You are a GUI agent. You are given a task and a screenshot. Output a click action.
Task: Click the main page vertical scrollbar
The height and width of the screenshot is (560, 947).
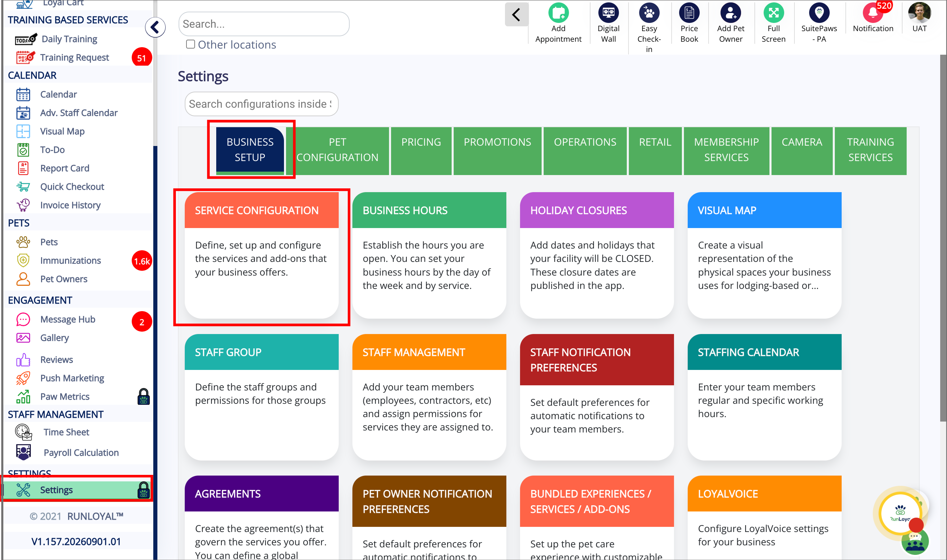tap(943, 238)
